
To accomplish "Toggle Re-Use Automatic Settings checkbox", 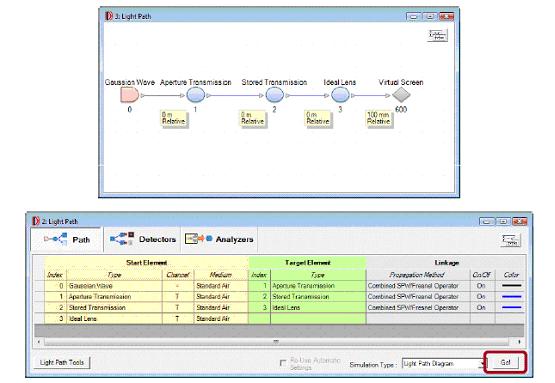I will point(282,363).
